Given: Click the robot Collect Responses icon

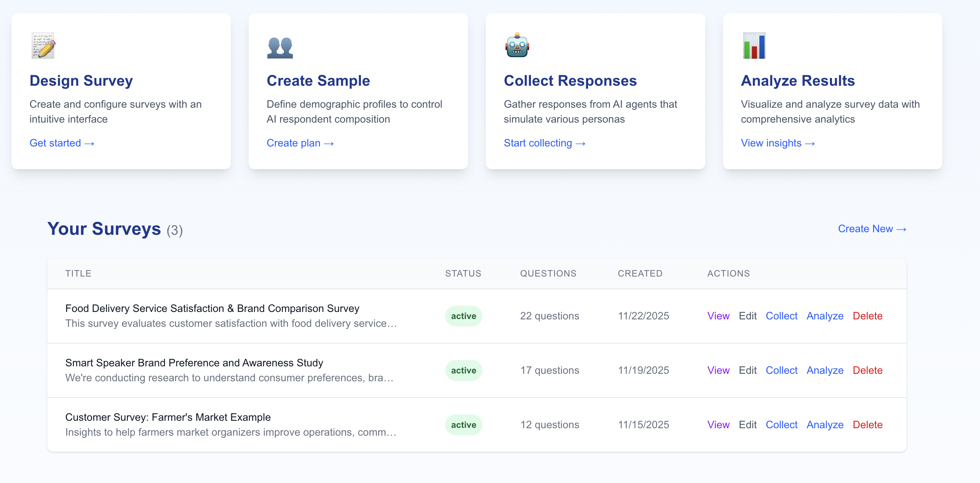Looking at the screenshot, I should (516, 45).
